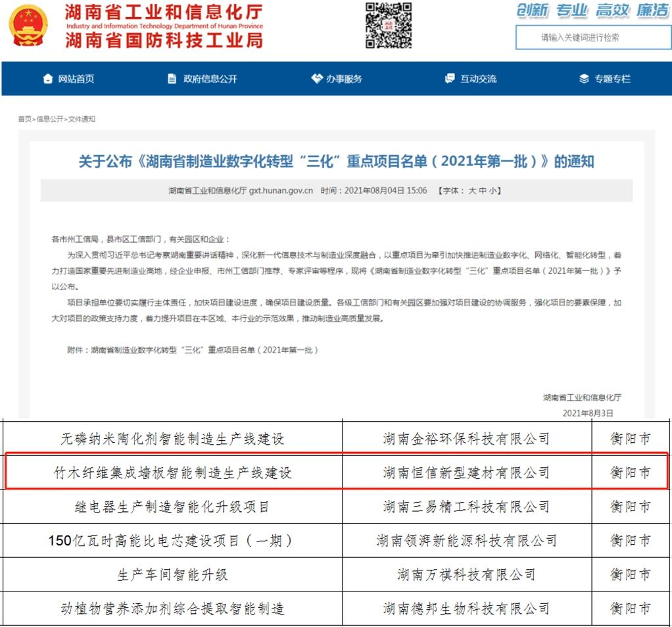Click the document icon beside 政府信息公开
The image size is (672, 627).
[172, 79]
